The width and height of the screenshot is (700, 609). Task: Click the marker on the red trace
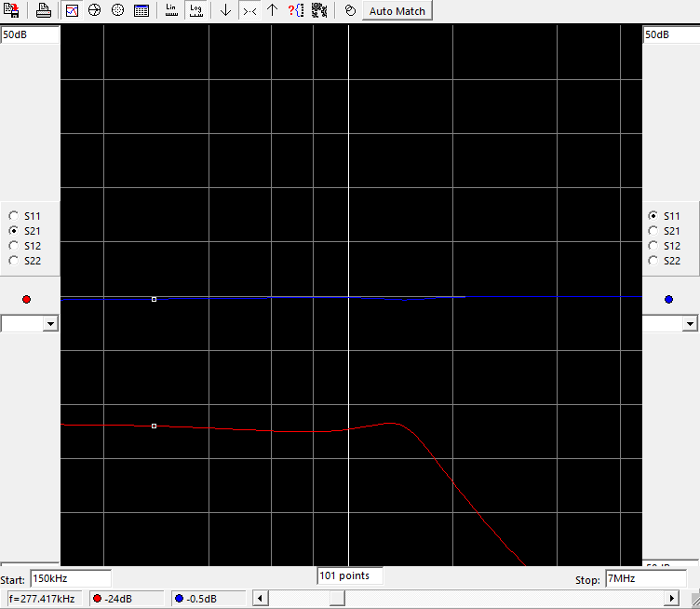[x=154, y=426]
